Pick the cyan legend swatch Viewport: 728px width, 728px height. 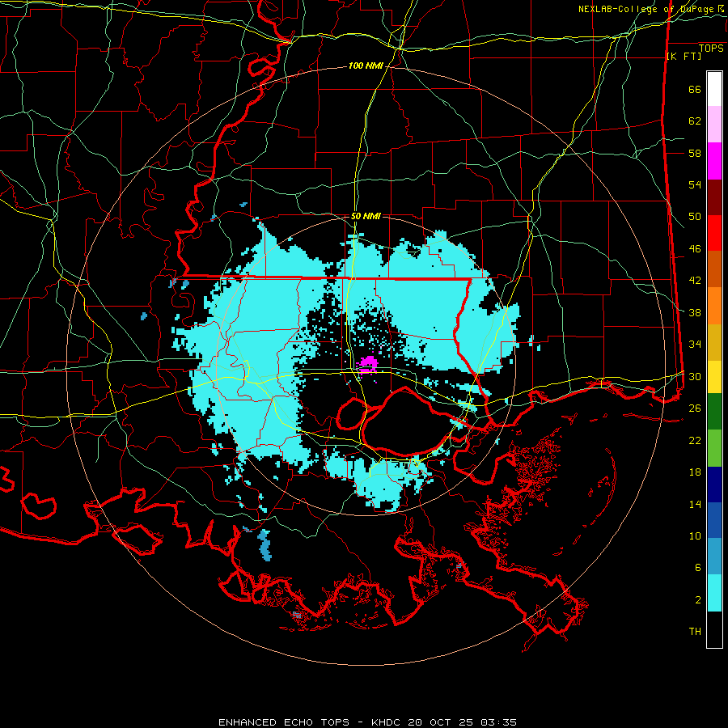(714, 593)
